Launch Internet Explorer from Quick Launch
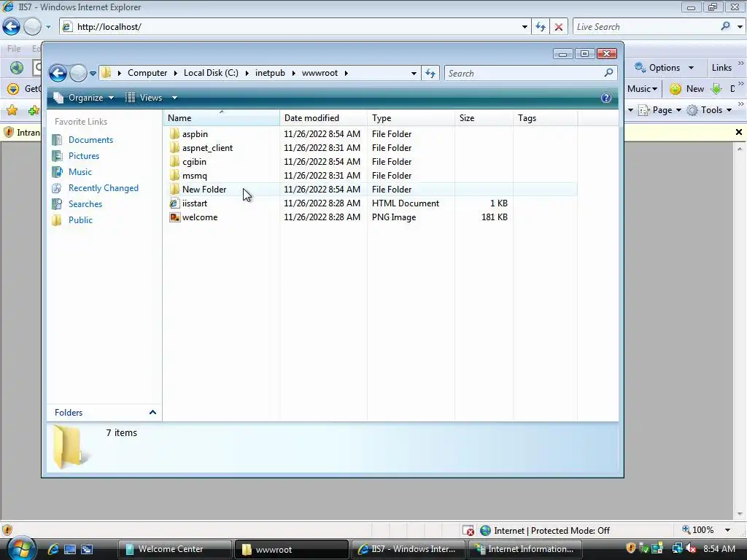Viewport: 747px width, 560px height. tap(53, 549)
